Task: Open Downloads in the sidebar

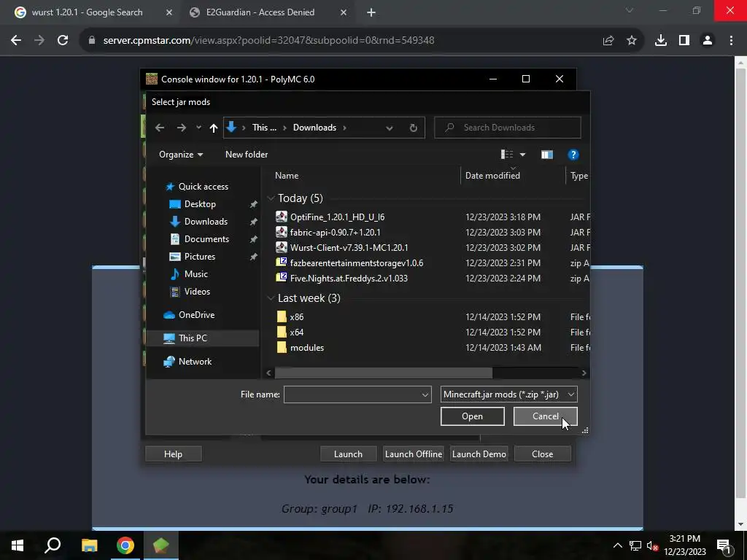Action: coord(206,222)
